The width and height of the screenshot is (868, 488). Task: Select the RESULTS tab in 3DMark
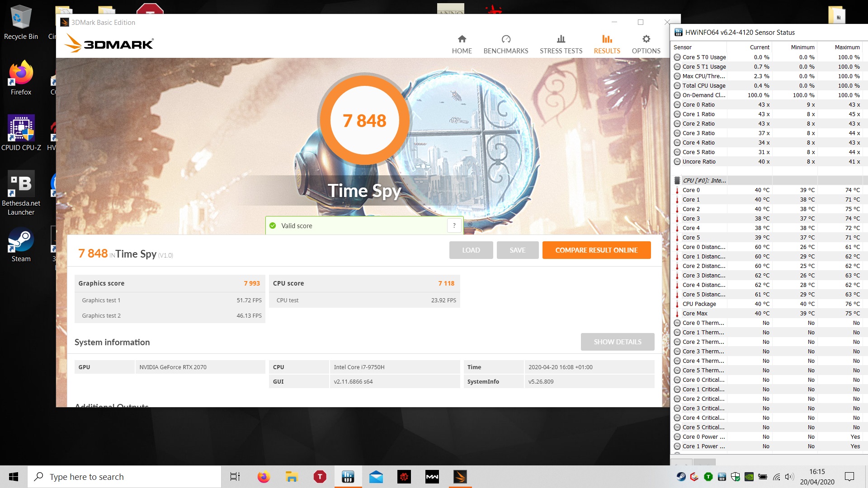[607, 44]
